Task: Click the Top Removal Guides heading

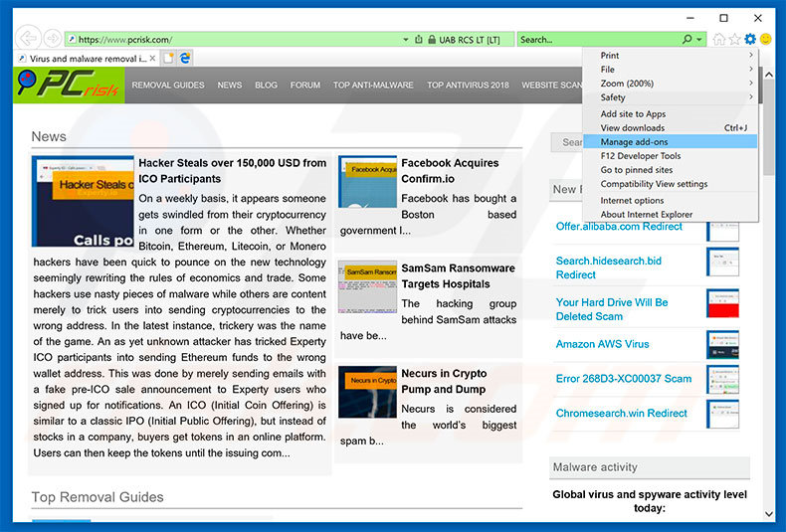Action: pyautogui.click(x=98, y=497)
